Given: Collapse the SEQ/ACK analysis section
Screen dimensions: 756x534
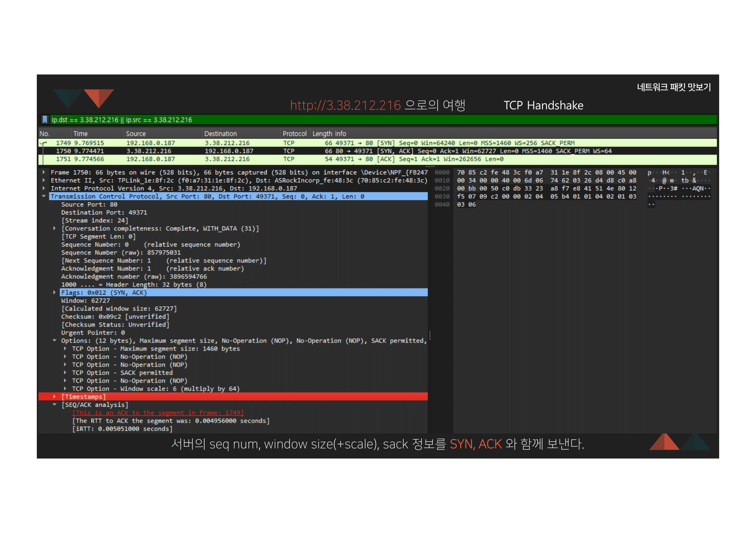Looking at the screenshot, I should pyautogui.click(x=55, y=405).
